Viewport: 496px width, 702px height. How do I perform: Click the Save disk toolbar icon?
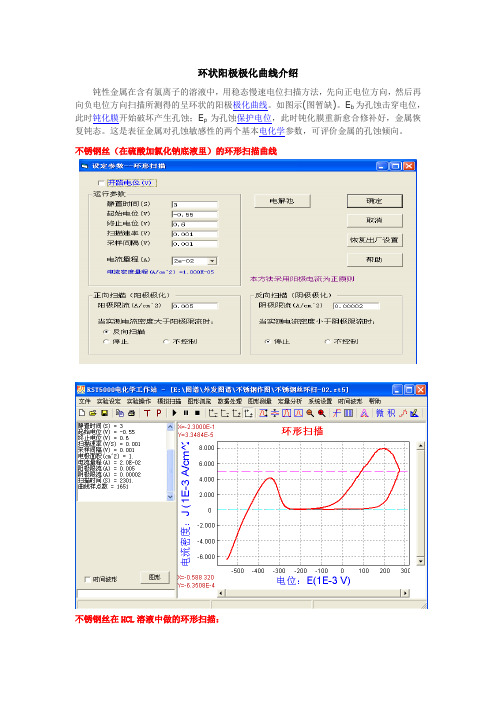[104, 413]
